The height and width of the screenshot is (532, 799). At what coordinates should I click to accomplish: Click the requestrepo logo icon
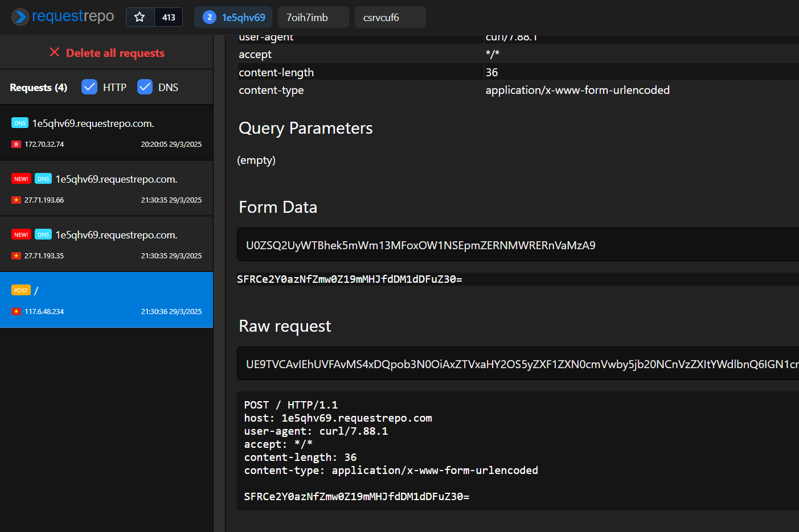tap(21, 17)
